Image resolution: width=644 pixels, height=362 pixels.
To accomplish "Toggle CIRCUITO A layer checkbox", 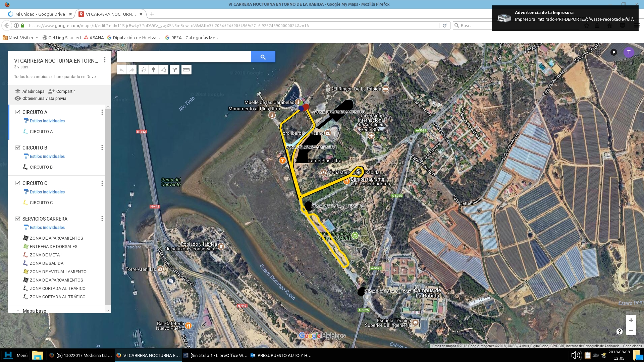I will point(18,112).
